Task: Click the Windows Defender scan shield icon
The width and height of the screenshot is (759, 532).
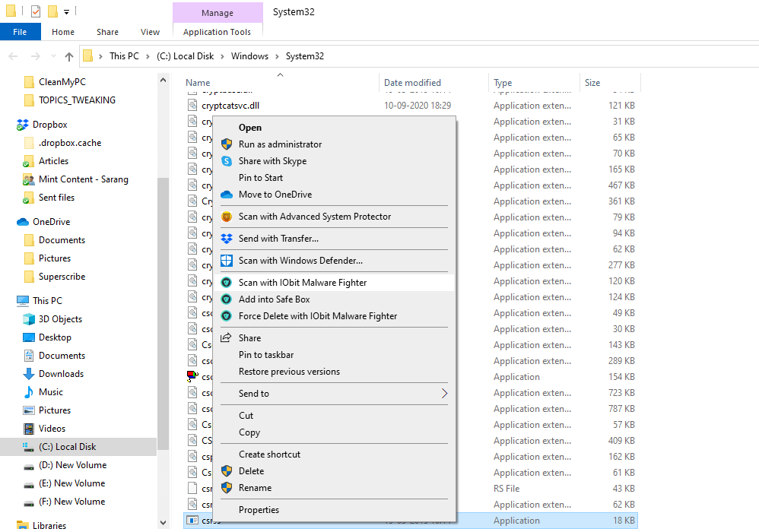Action: click(x=226, y=261)
